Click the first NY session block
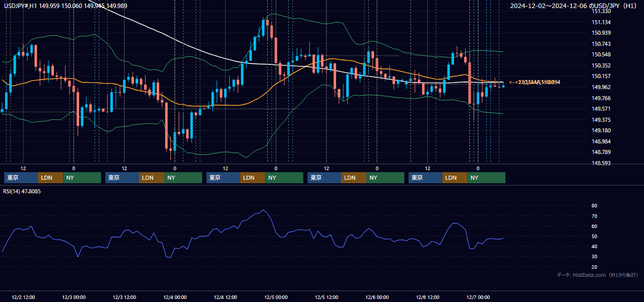This screenshot has height=302, width=644. point(82,178)
